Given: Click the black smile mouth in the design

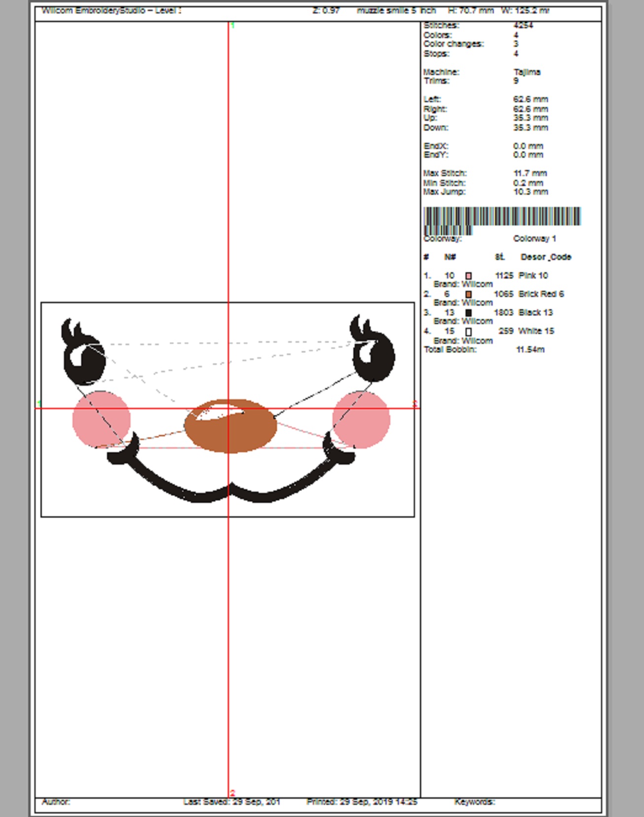Looking at the screenshot, I should click(231, 468).
